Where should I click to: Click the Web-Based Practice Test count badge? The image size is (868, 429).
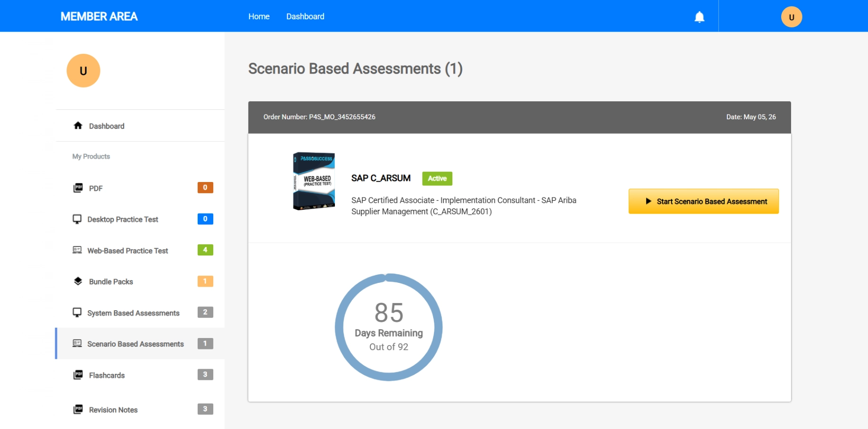tap(205, 250)
